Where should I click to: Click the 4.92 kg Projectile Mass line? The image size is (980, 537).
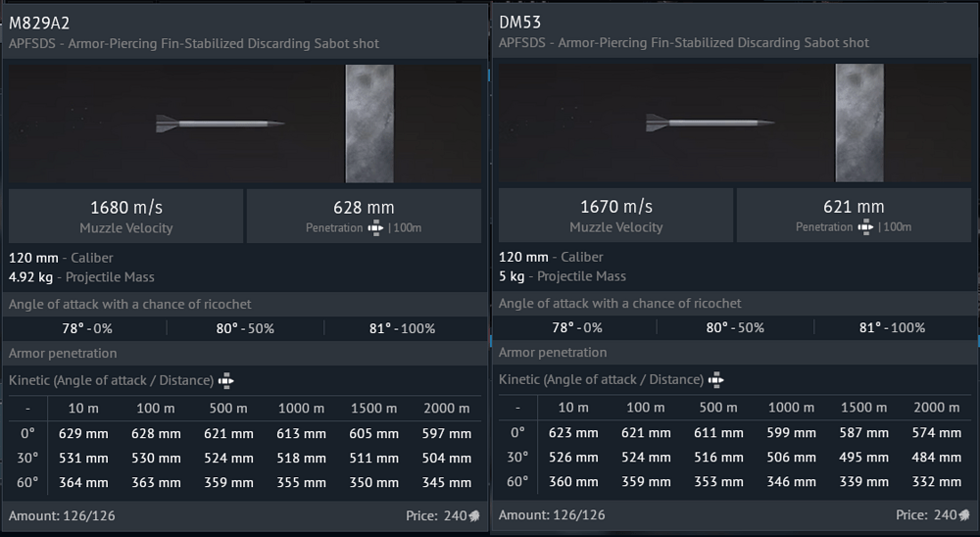81,276
